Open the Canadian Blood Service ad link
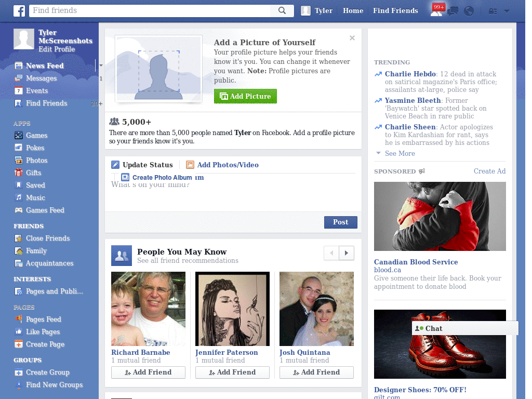The height and width of the screenshot is (399, 532). pos(416,262)
